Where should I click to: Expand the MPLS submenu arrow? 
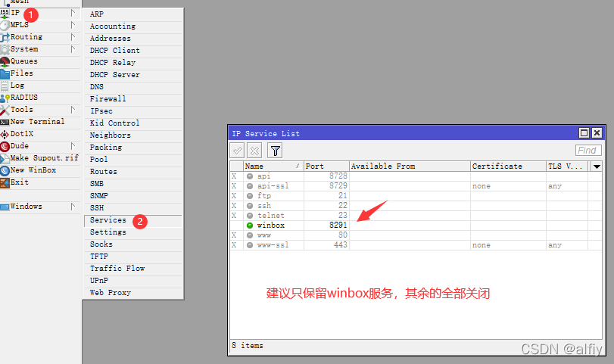[x=73, y=25]
